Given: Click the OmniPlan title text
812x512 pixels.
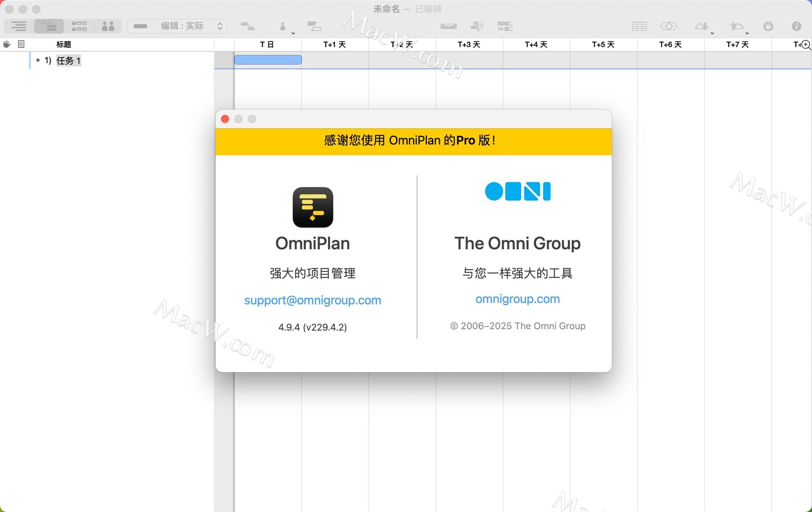Looking at the screenshot, I should click(x=313, y=243).
